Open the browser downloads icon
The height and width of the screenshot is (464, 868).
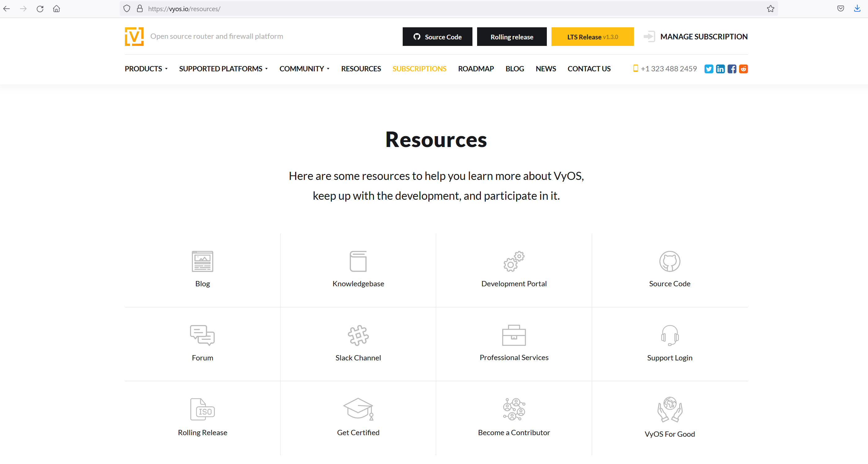(857, 9)
